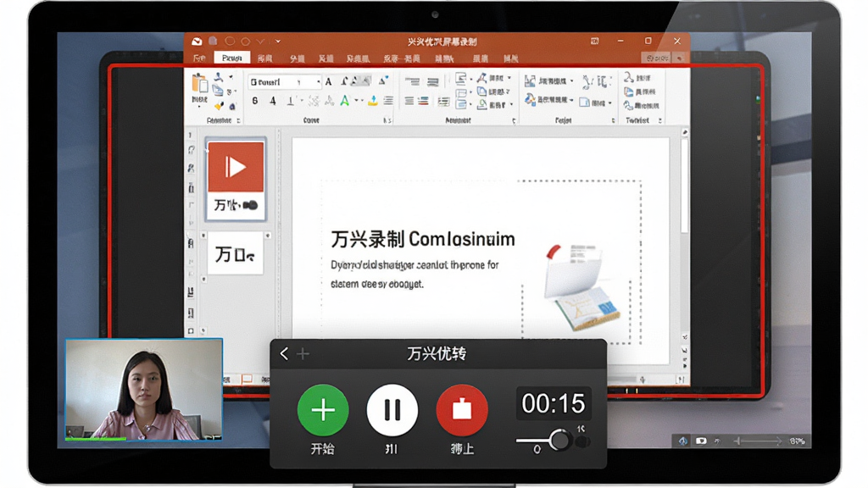Open the Font Color dropdown arrow
Image resolution: width=868 pixels, height=488 pixels.
[x=357, y=101]
